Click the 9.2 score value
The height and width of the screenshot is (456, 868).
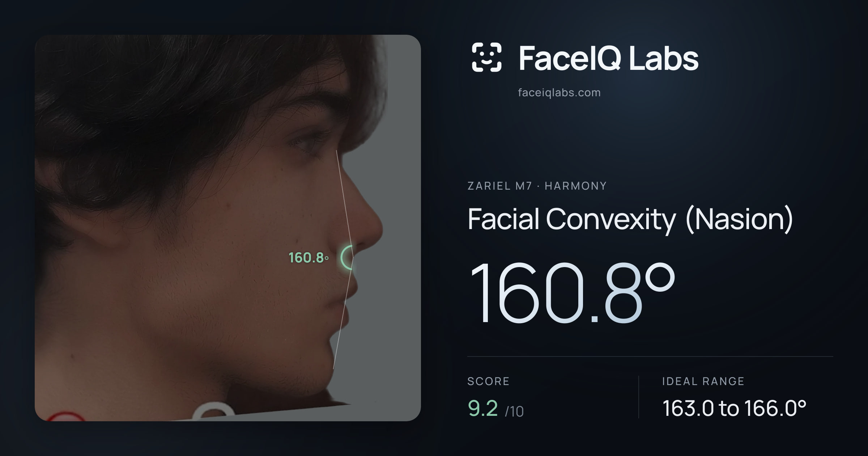point(483,408)
